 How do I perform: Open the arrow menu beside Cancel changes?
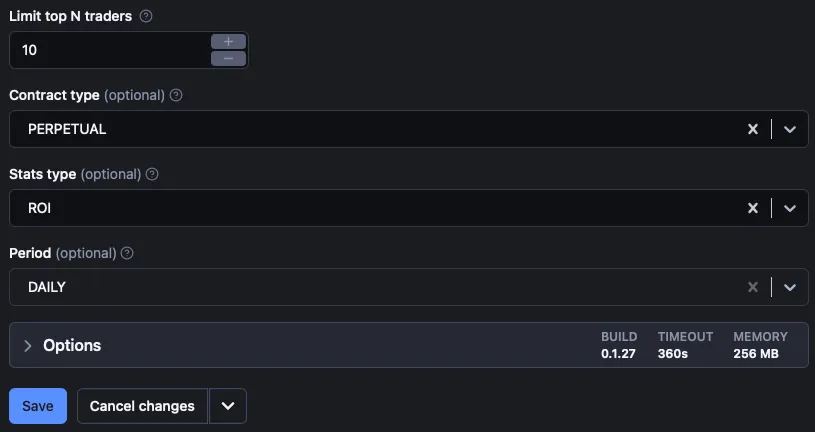point(228,406)
